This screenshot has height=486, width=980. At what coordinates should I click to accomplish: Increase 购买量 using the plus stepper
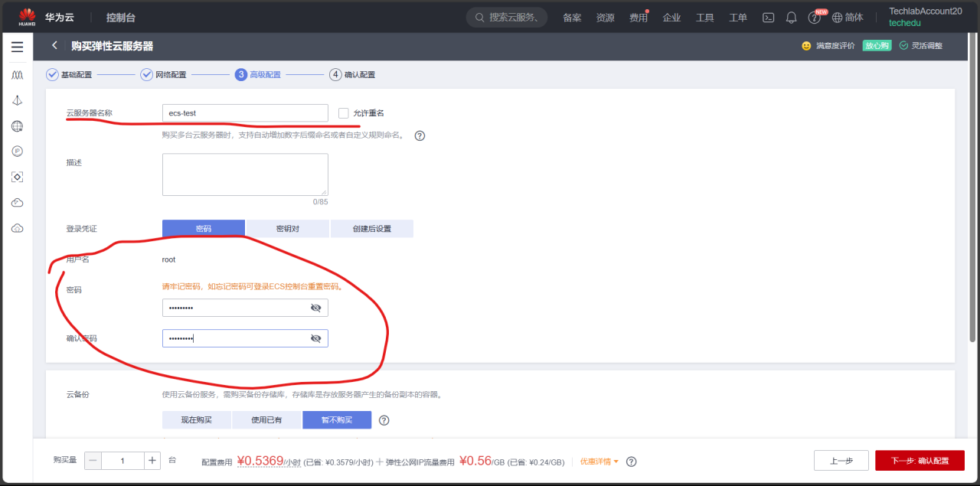pos(152,460)
